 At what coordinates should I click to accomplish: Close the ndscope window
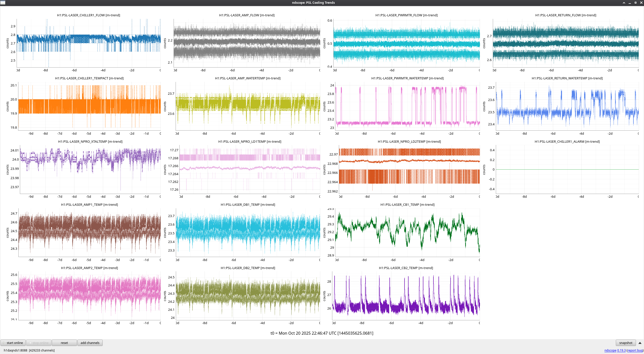[x=641, y=3]
